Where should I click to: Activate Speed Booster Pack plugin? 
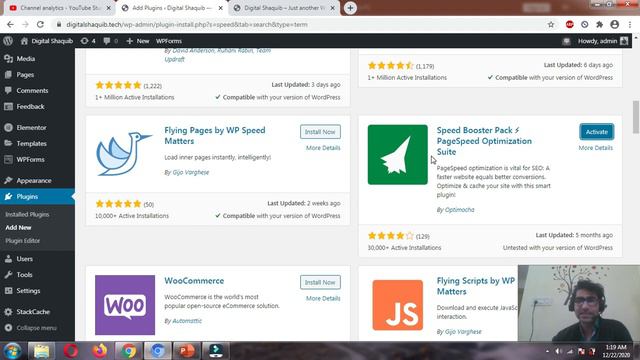coord(596,132)
